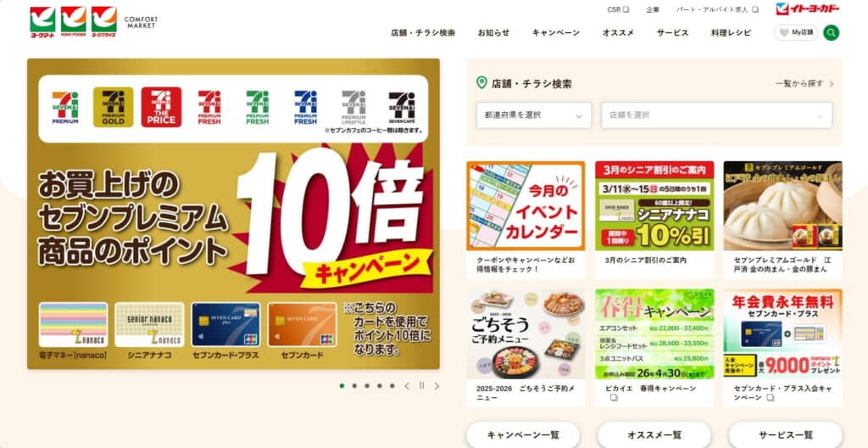
Task: Open the 今月のイベントカレンダー thumbnail
Action: click(526, 205)
